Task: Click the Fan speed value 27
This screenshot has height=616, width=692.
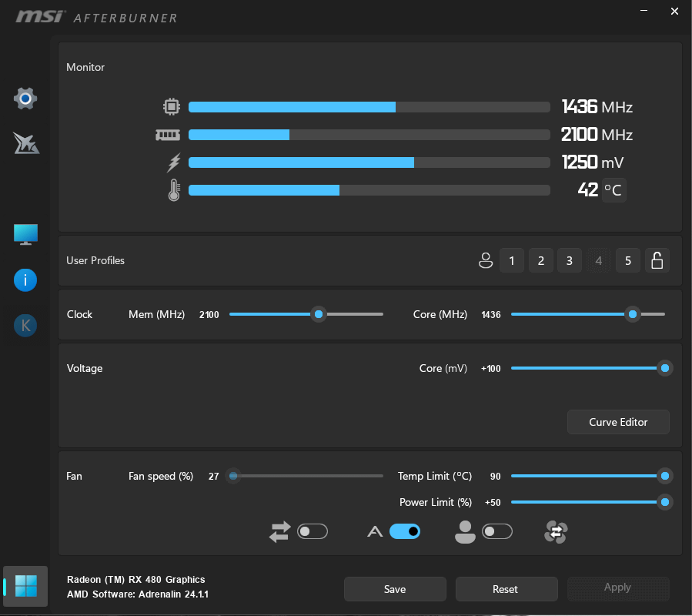Action: point(213,477)
